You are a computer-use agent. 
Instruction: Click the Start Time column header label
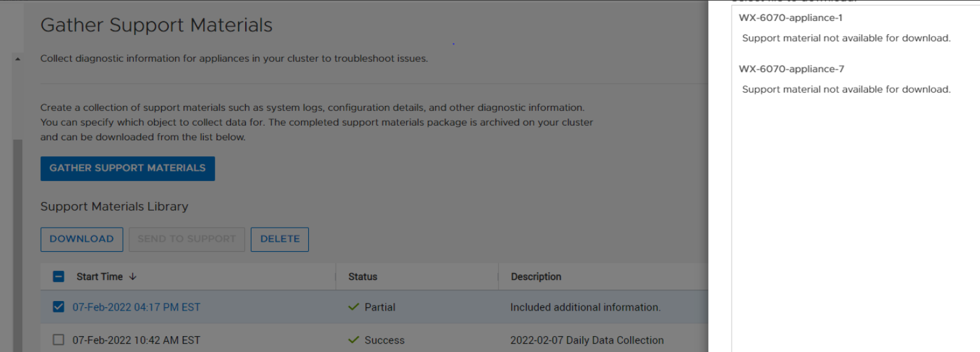click(99, 277)
